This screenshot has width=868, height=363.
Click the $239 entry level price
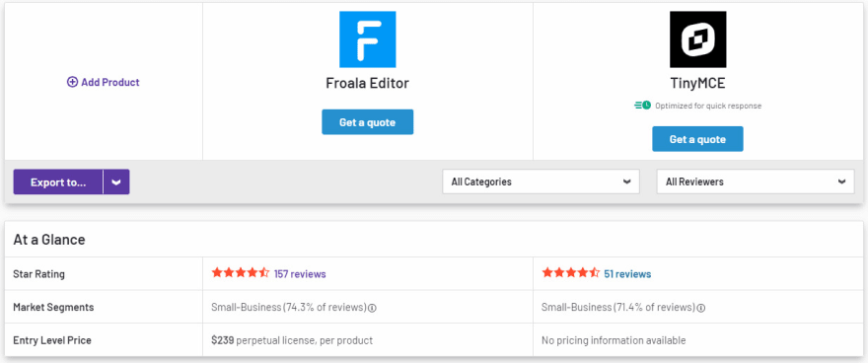[223, 340]
